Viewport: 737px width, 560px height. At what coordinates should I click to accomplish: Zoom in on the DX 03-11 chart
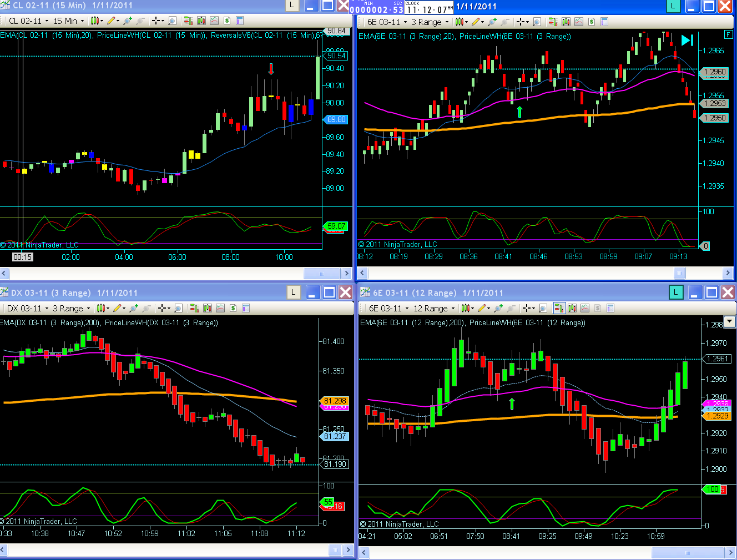coord(134,308)
